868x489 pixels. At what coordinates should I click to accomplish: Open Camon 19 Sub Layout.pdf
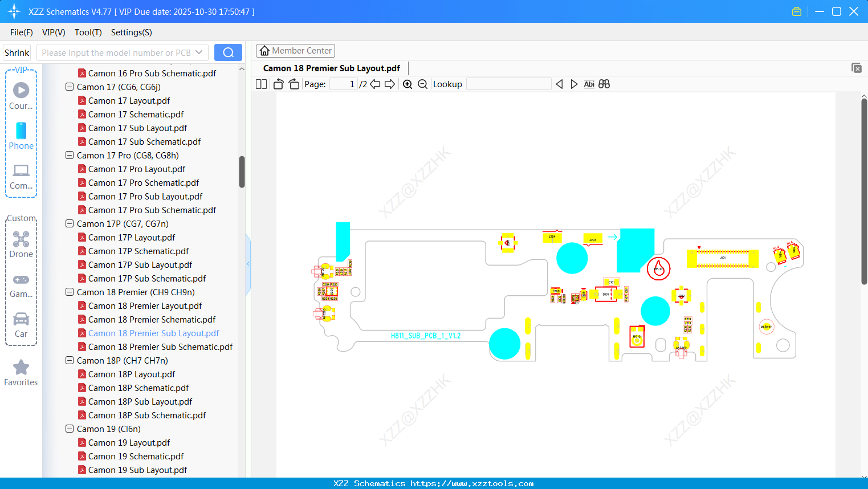137,470
